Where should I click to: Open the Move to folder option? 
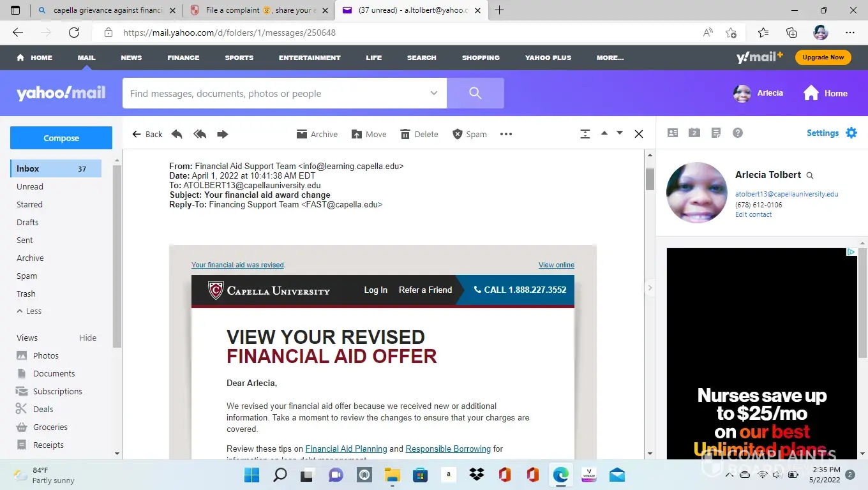tap(369, 134)
